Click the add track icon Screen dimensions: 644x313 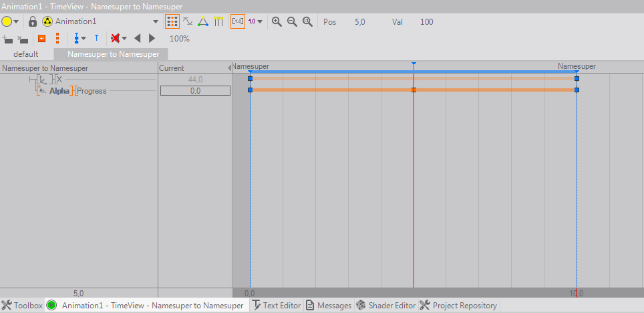click(8, 39)
